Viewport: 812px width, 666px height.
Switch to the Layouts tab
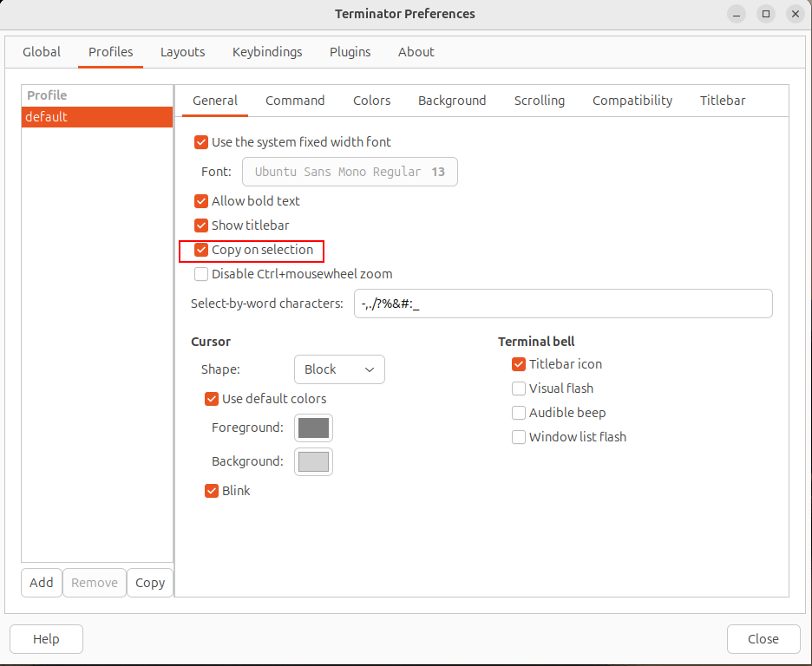tap(182, 52)
